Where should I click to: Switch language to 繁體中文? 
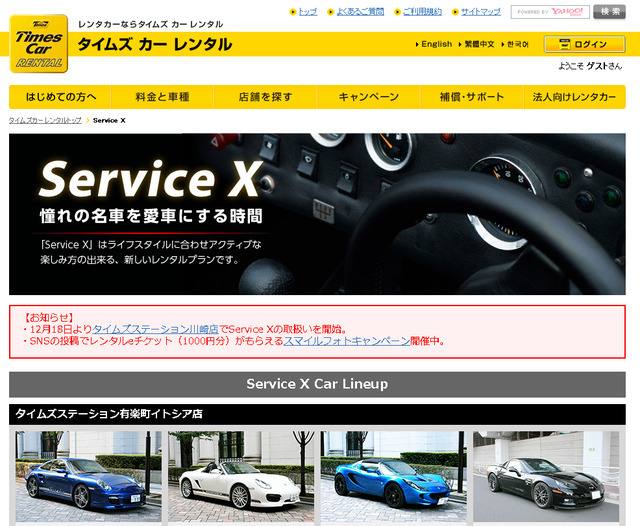click(x=479, y=44)
